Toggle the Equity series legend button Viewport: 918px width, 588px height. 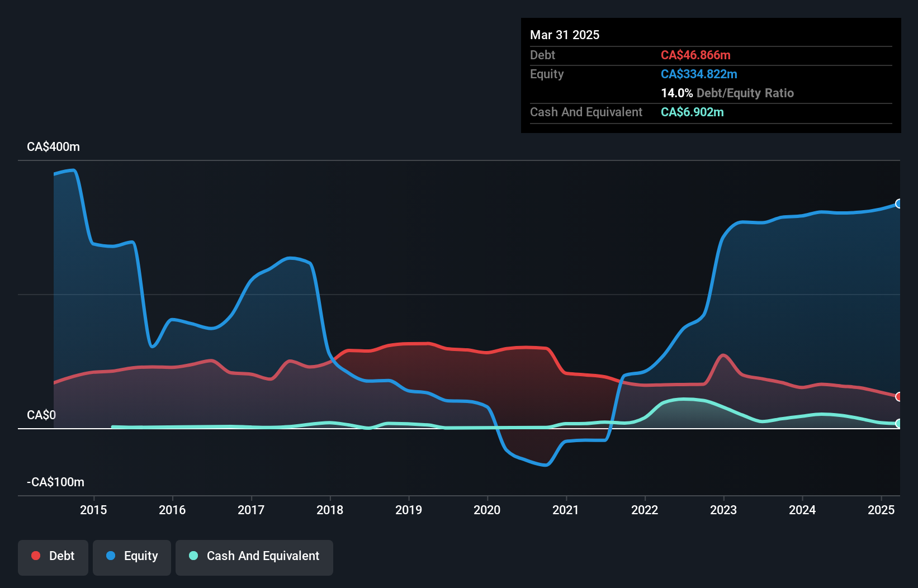[x=132, y=557]
